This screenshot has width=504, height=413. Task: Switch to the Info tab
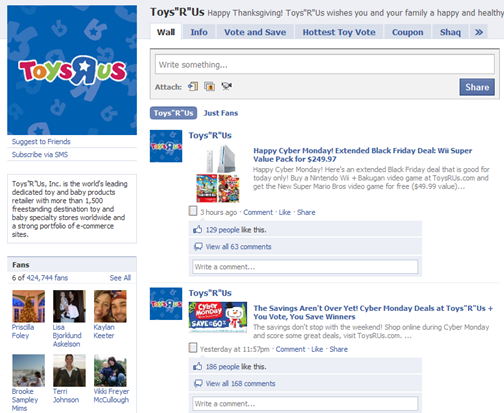click(199, 32)
